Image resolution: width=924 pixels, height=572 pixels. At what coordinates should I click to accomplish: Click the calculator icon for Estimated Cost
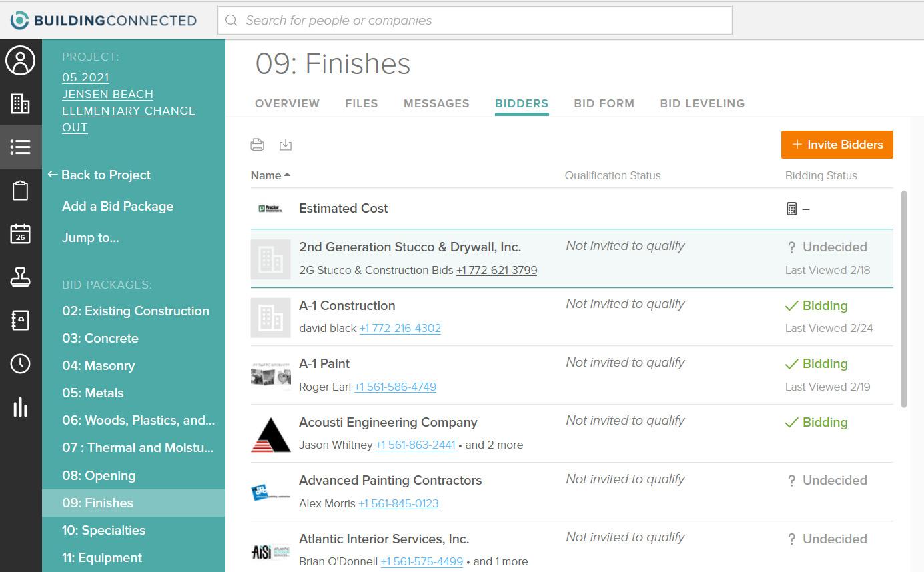(x=791, y=209)
